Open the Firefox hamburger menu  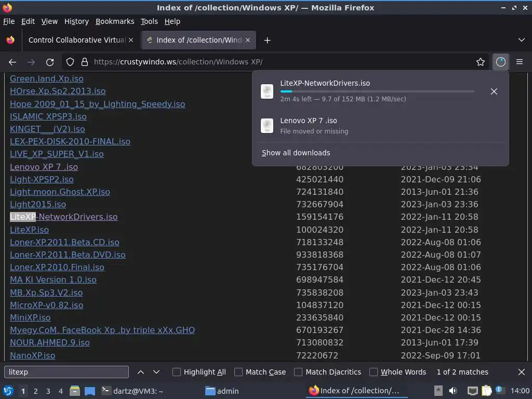click(x=520, y=62)
